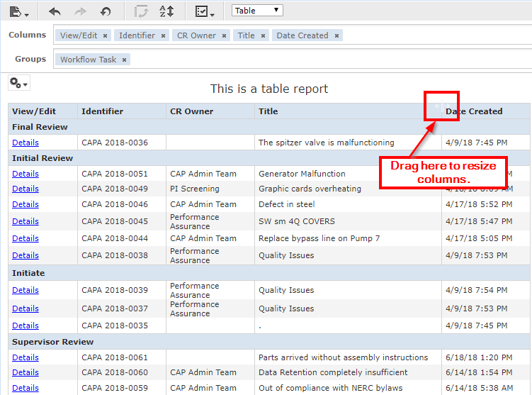Screen dimensions: 532x395
Task: Open Details link for CAPA 2018-0060
Action: [x=26, y=372]
